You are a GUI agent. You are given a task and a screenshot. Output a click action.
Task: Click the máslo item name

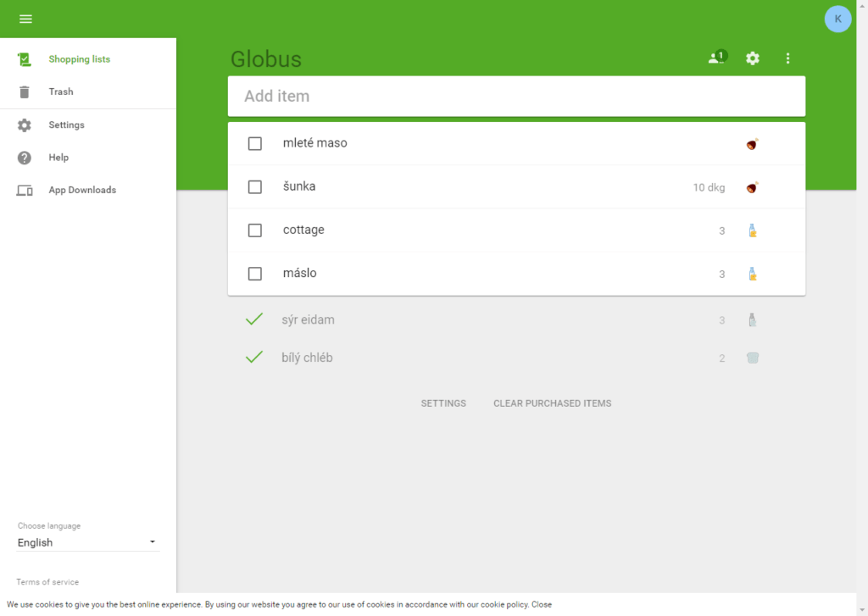pos(299,273)
